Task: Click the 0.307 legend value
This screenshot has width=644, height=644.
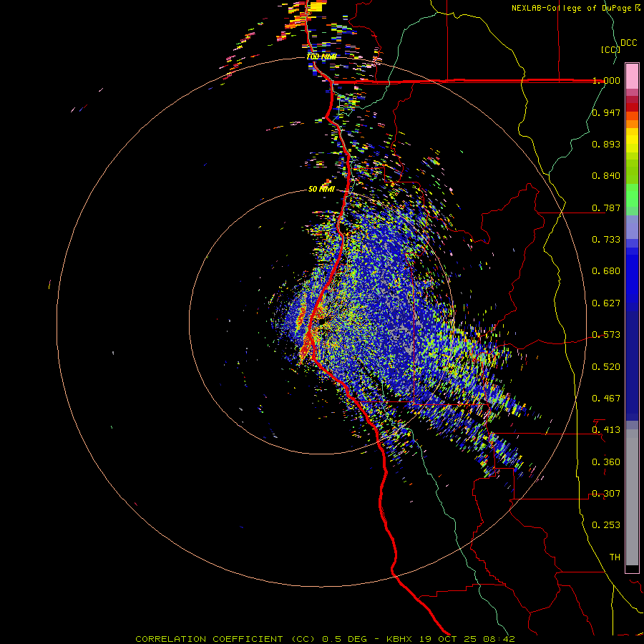Action: (606, 494)
